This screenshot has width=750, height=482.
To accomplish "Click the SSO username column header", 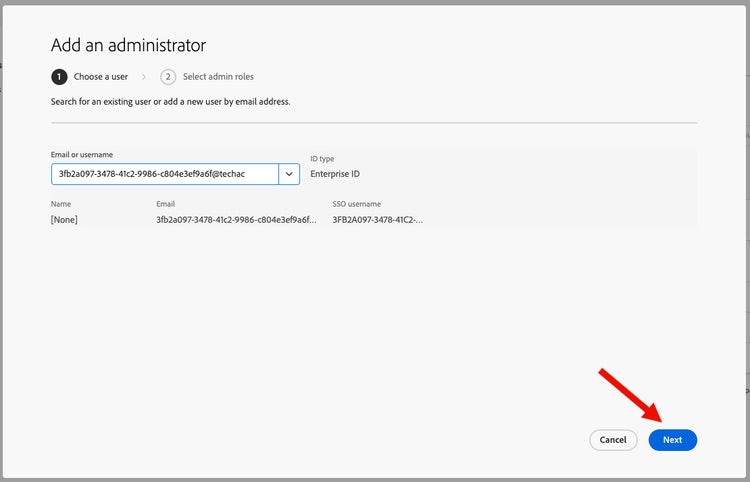I will point(358,204).
